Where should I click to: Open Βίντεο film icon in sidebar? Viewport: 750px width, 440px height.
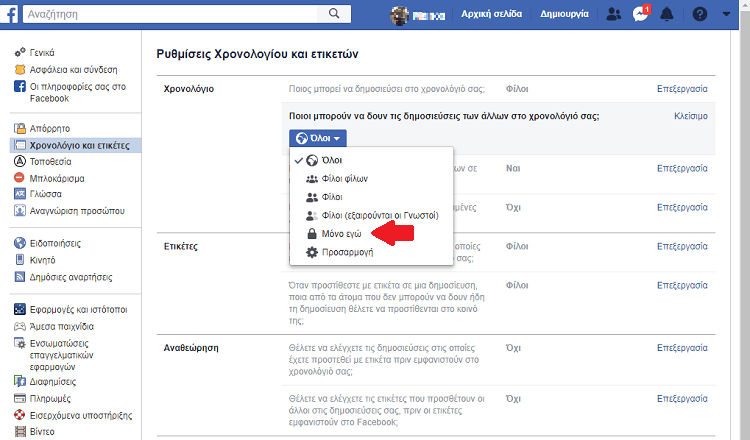[20, 431]
